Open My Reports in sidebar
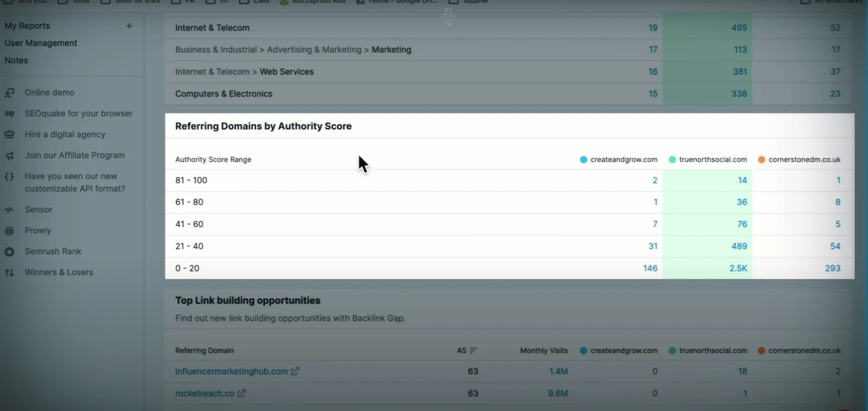The height and width of the screenshot is (411, 868). tap(27, 26)
